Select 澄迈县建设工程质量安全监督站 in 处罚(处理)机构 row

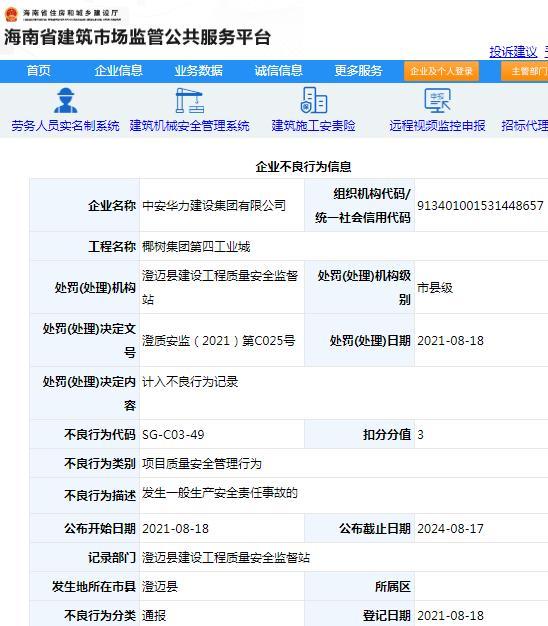220,287
